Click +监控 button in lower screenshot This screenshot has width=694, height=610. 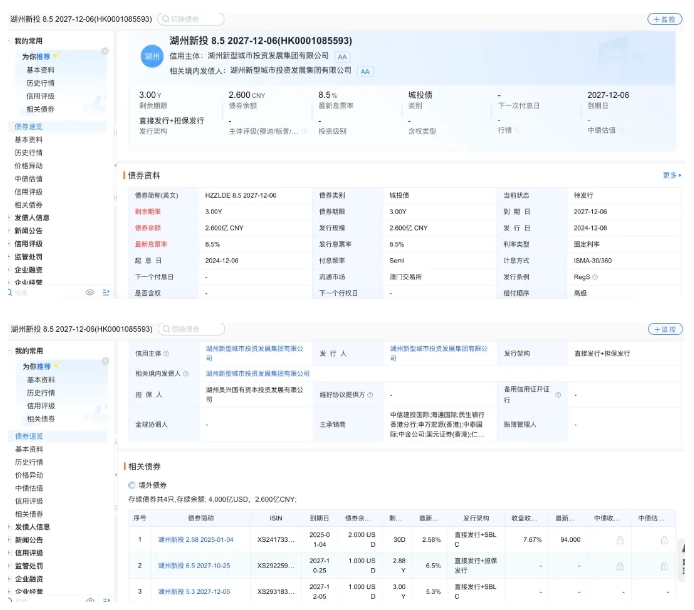click(665, 329)
